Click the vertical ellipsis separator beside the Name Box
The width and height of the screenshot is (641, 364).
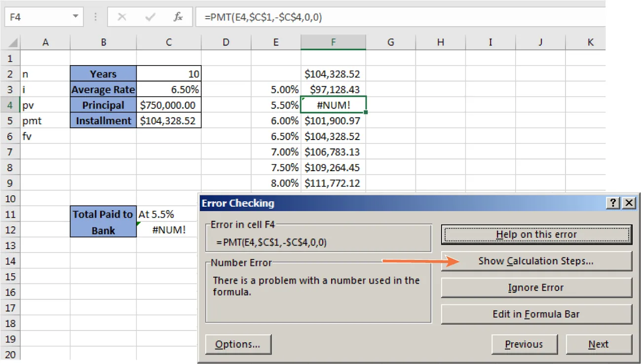click(95, 17)
